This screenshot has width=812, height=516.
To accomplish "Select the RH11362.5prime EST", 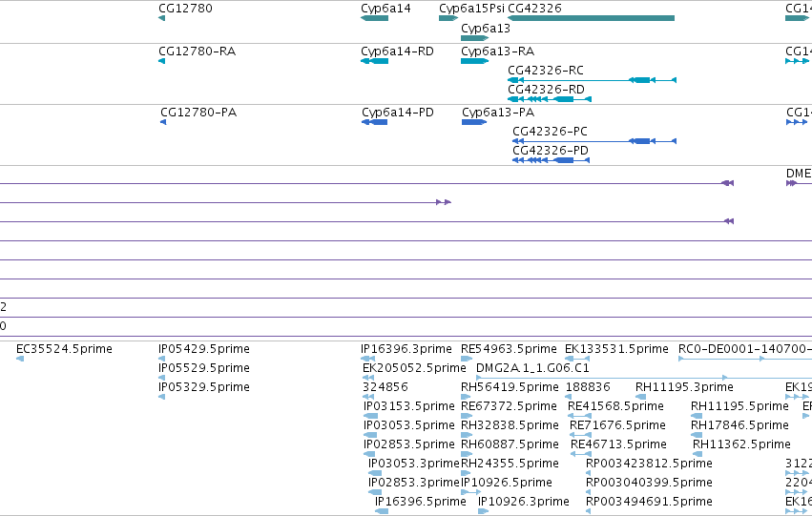I will [741, 444].
